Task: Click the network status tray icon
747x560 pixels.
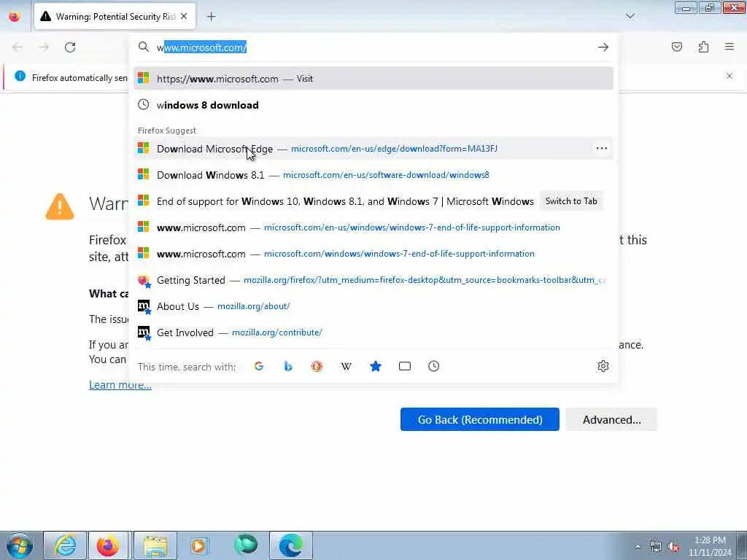Action: pos(656,547)
